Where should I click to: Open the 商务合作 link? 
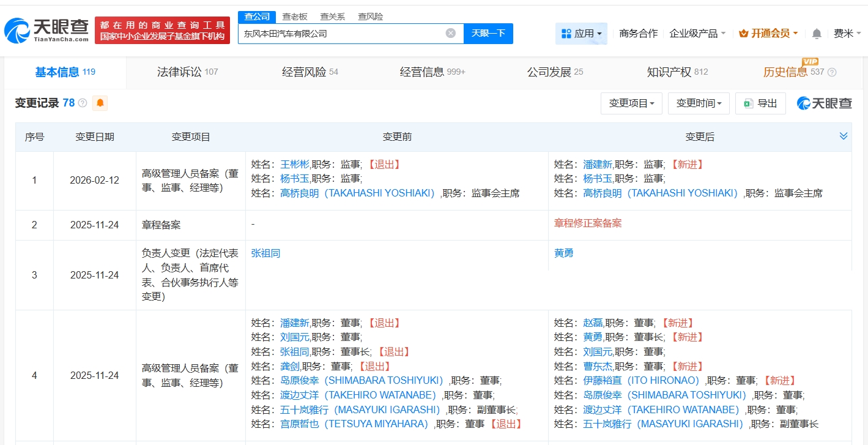pos(638,34)
